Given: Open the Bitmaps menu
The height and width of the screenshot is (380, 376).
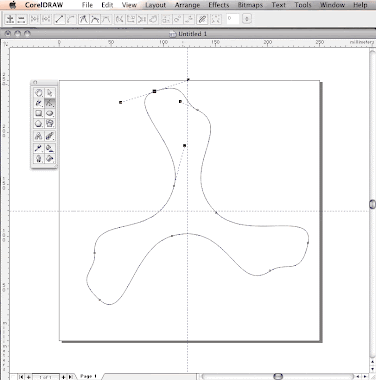Looking at the screenshot, I should [250, 5].
